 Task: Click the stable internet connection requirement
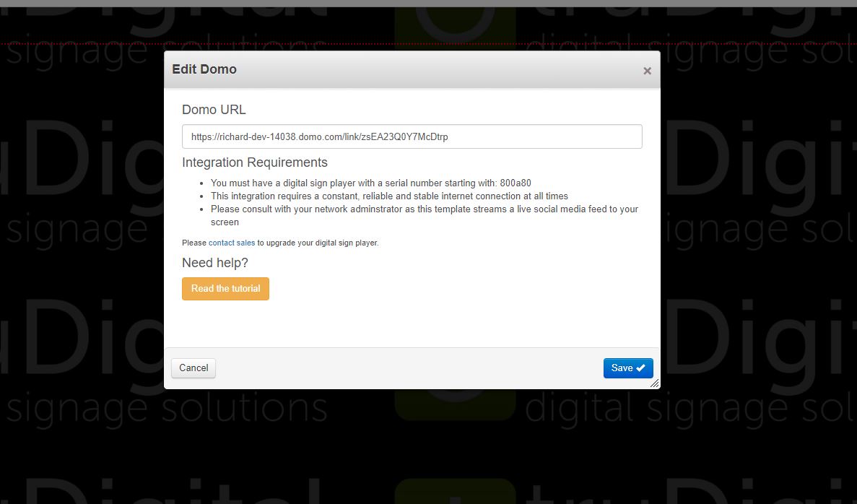tap(389, 196)
